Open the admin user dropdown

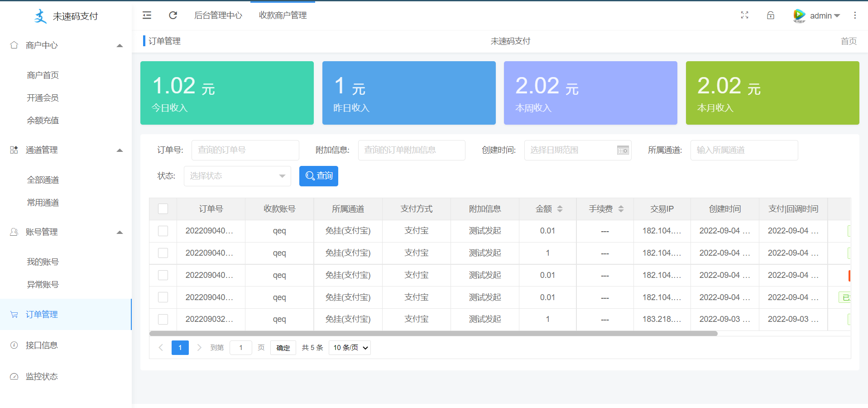point(825,15)
